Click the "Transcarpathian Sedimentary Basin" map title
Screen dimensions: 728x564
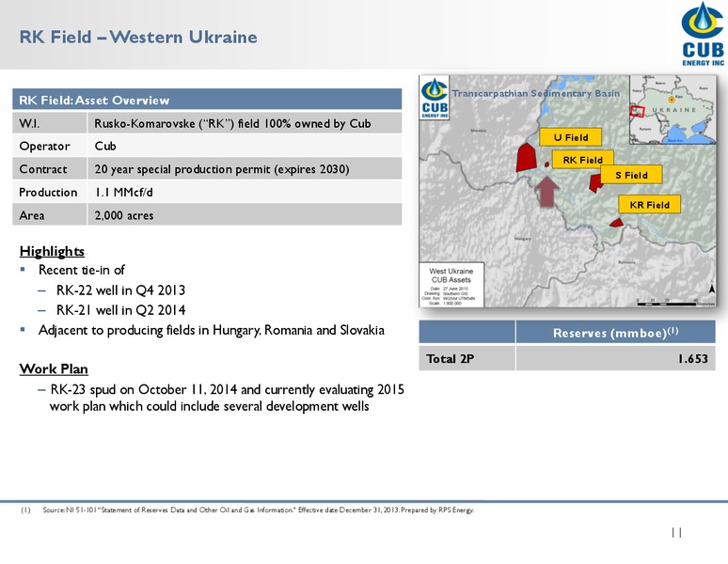[536, 93]
